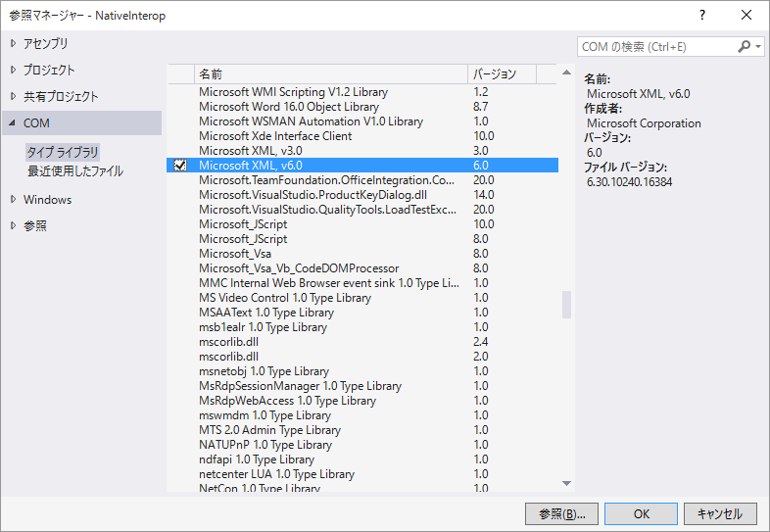Open the search options dropdown arrow
770x532 pixels.
pyautogui.click(x=758, y=47)
